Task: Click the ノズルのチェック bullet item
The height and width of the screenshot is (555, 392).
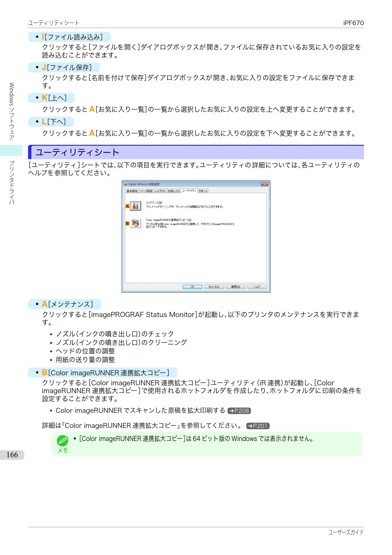Action: pyautogui.click(x=115, y=334)
